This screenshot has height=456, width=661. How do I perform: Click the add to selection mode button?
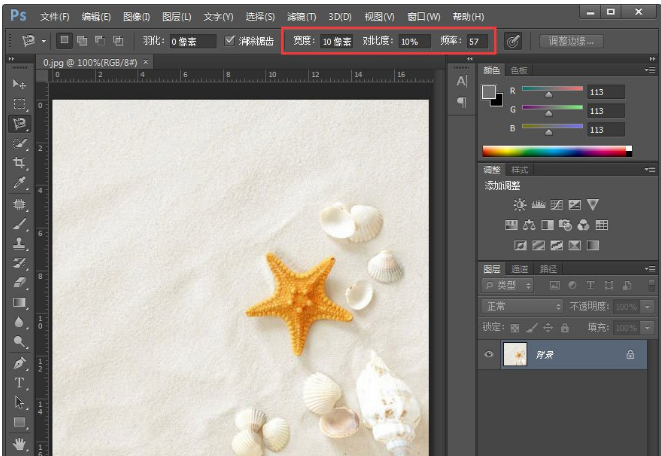(x=83, y=41)
